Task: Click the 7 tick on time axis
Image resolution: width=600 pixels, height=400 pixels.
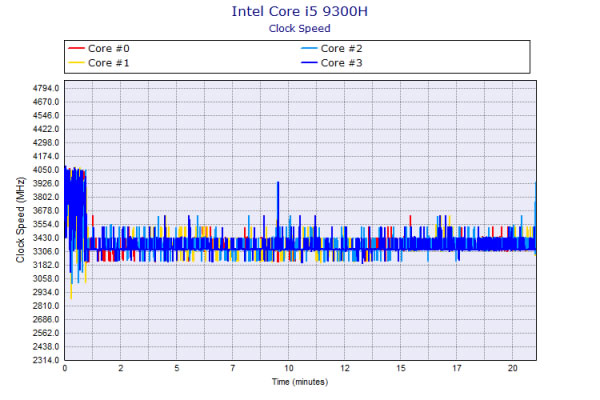Action: click(x=233, y=368)
